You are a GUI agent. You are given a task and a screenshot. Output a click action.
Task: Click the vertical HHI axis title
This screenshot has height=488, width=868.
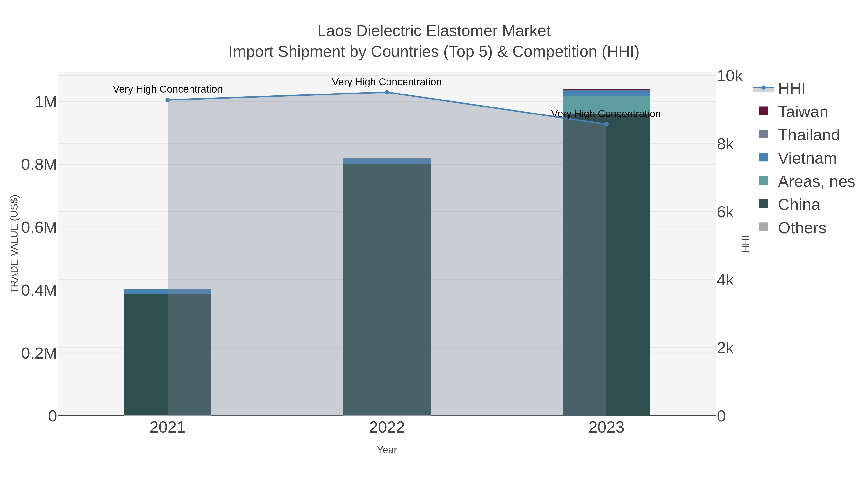coord(745,244)
